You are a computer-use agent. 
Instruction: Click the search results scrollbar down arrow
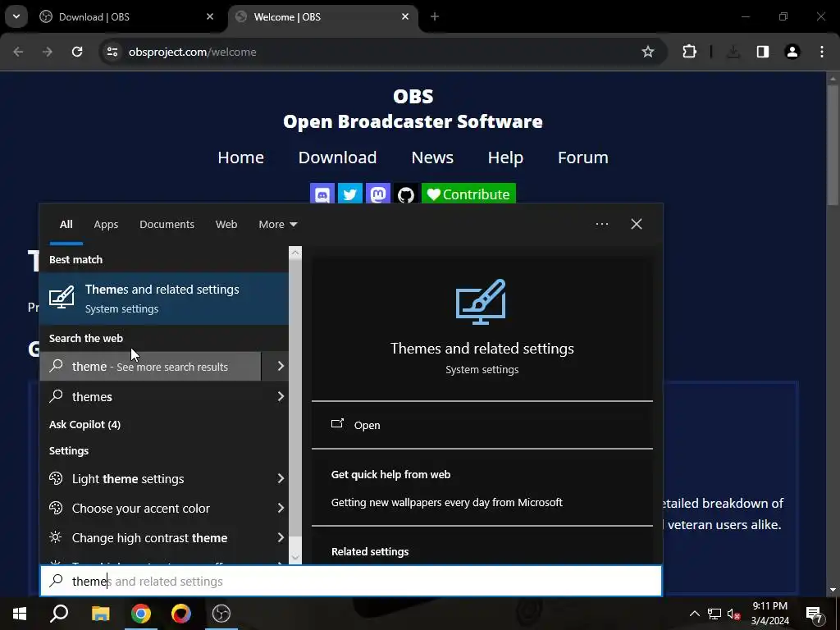[295, 558]
